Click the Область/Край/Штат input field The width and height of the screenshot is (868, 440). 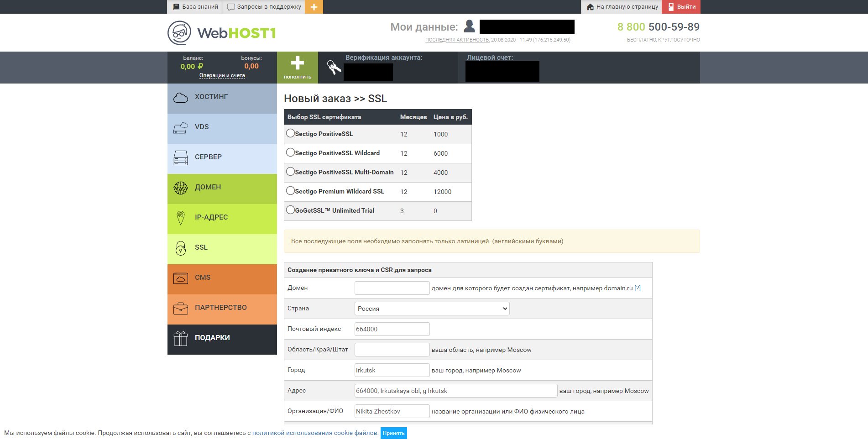click(x=392, y=350)
